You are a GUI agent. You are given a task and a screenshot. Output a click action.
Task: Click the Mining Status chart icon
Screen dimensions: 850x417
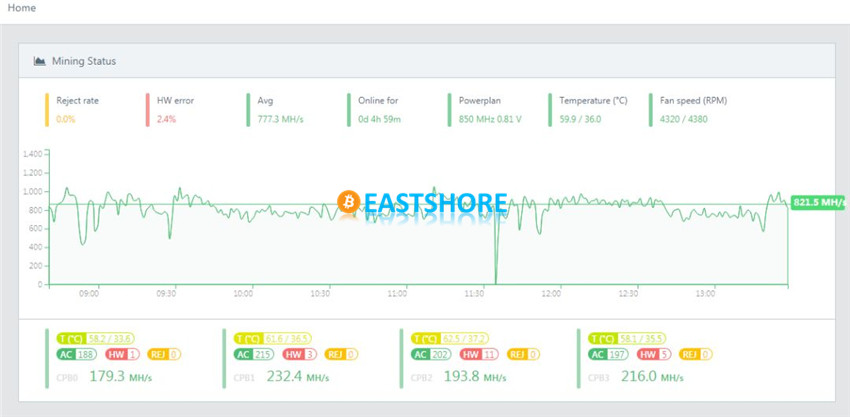point(39,61)
